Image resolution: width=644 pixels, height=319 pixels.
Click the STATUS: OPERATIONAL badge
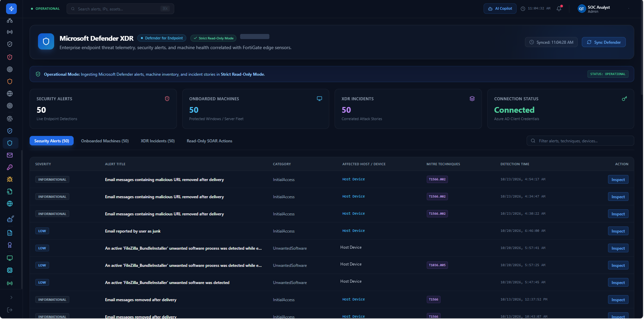coord(608,74)
